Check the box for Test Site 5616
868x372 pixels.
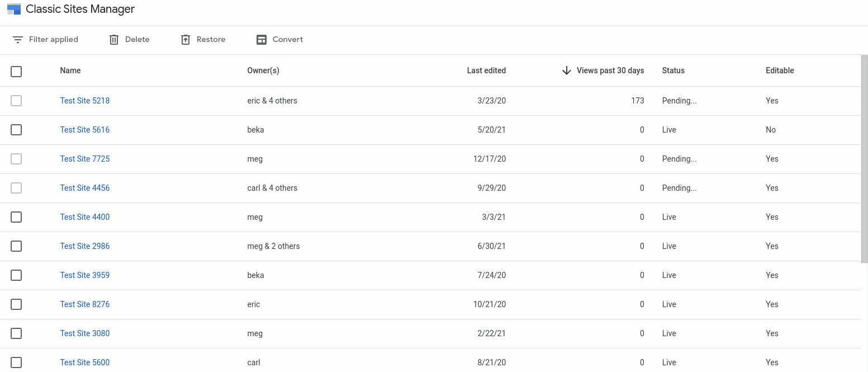[16, 130]
